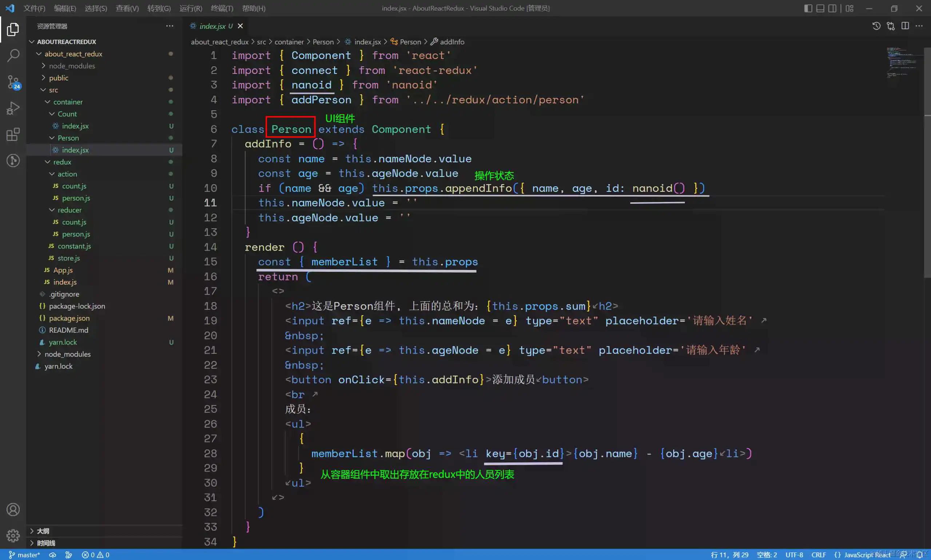Open the Explorer view in activity bar
This screenshot has height=560, width=931.
point(13,29)
